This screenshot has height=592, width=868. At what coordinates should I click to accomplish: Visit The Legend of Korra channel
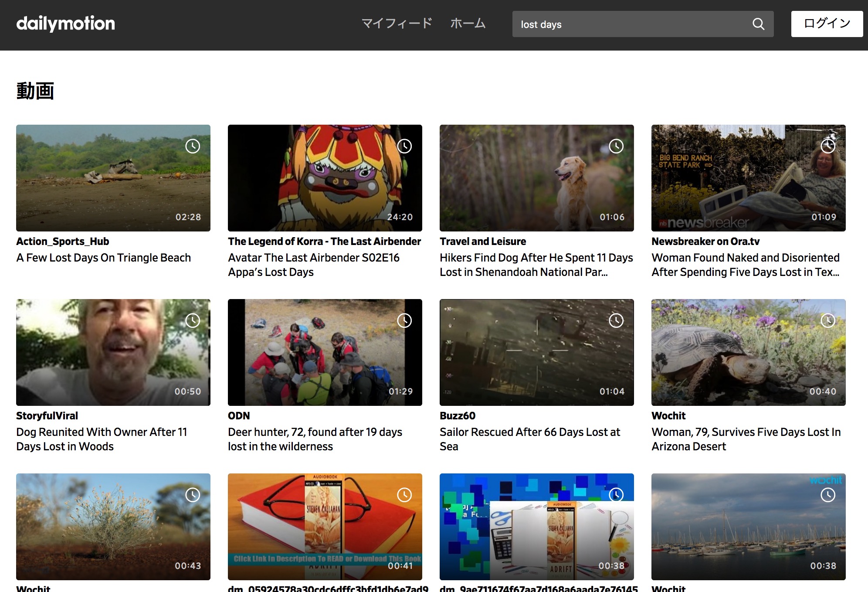[325, 242]
